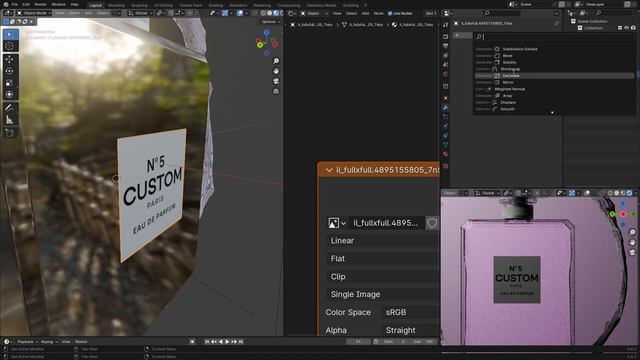
Task: Click the Slot 1 material slot button
Action: pyautogui.click(x=431, y=13)
